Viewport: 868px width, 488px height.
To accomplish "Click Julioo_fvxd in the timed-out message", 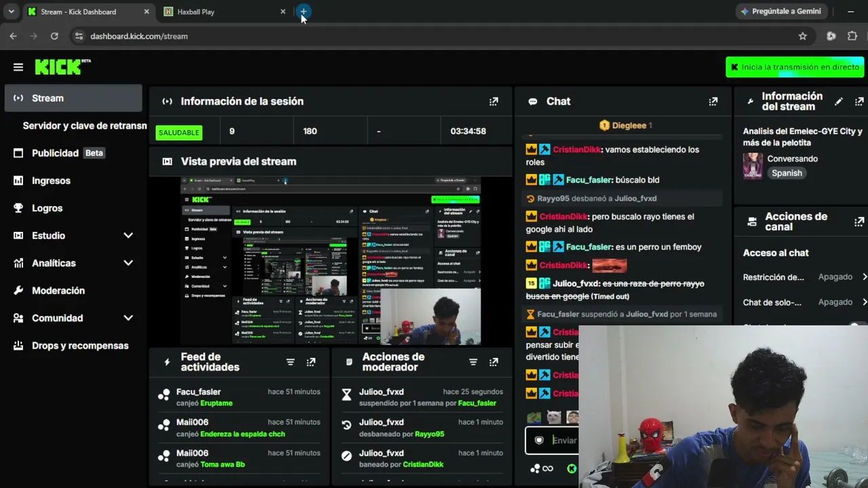I will 576,283.
